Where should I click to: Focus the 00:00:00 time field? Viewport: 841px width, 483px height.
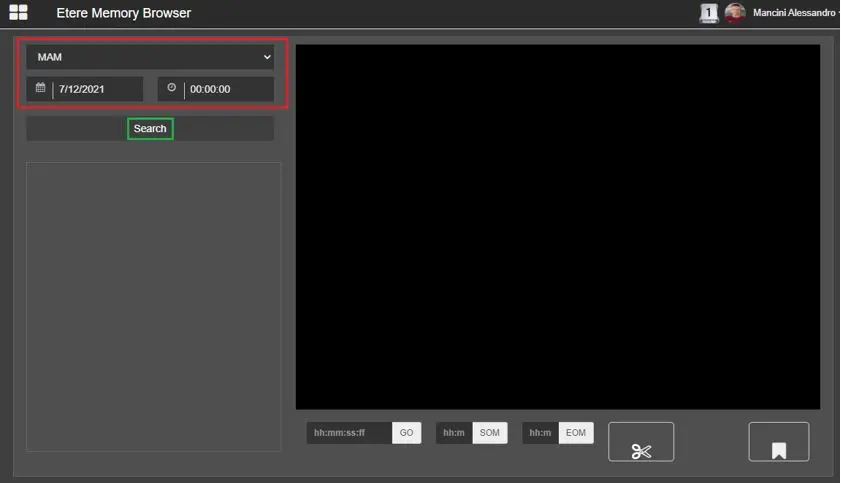(227, 89)
